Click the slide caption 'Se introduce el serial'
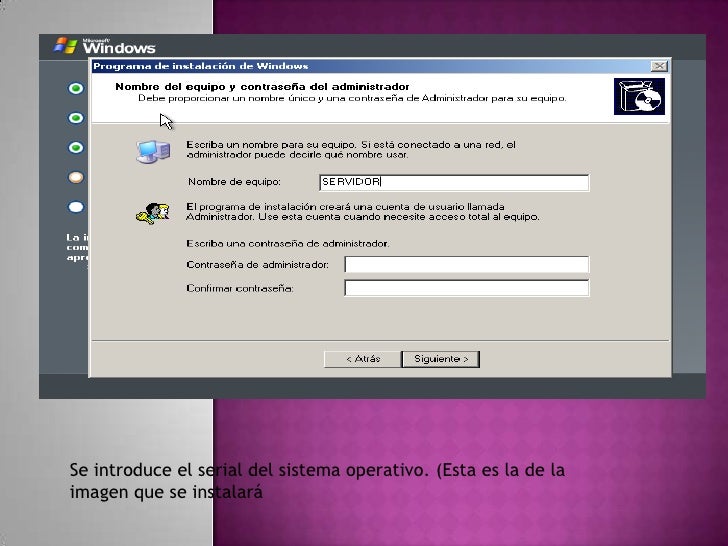The width and height of the screenshot is (728, 546). click(x=317, y=481)
